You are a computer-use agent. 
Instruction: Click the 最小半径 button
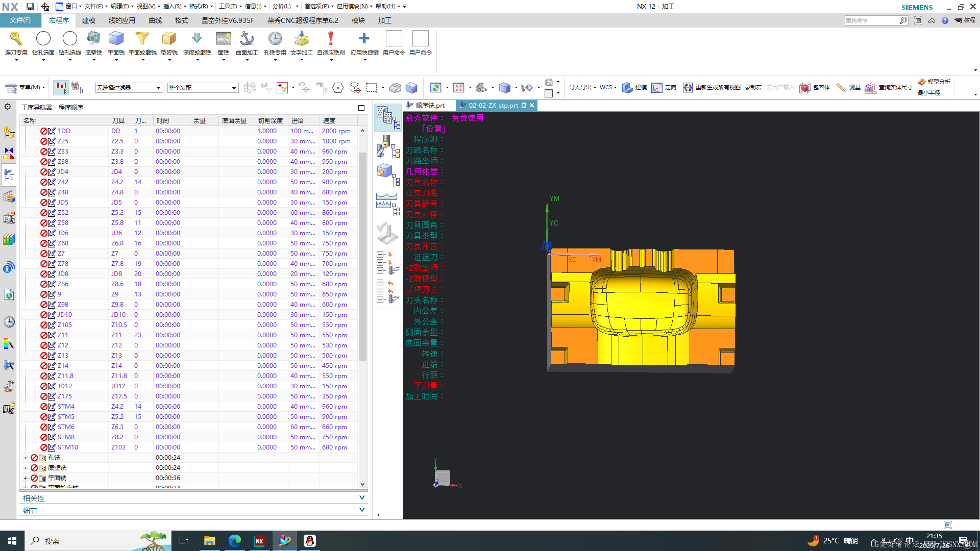tap(929, 93)
